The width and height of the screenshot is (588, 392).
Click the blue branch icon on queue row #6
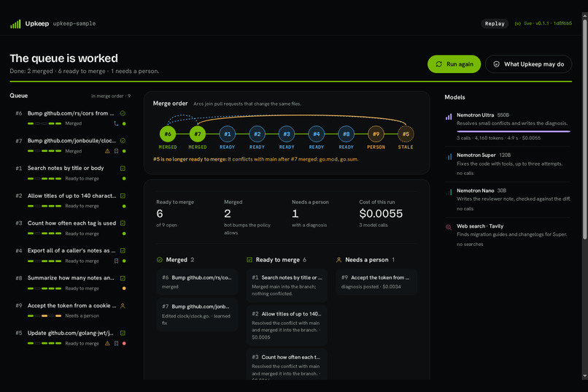116,123
